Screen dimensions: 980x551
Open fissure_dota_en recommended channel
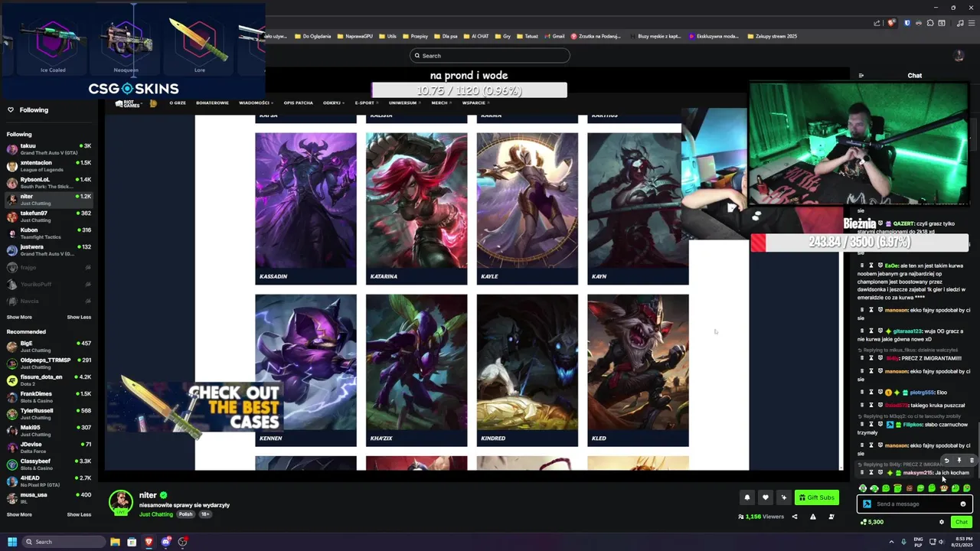(49, 380)
